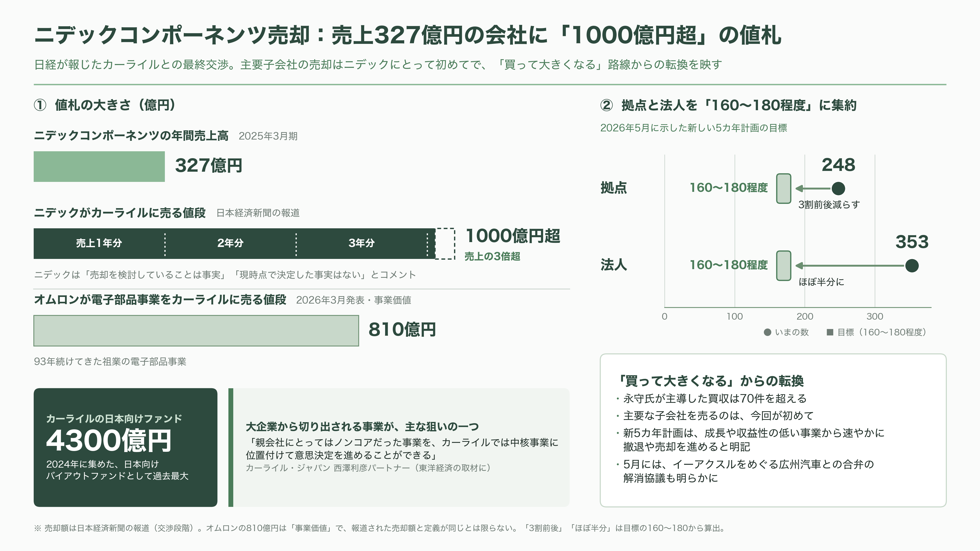This screenshot has width=980, height=551.
Task: Click the '売上の3倍超' annotation
Action: point(492,256)
